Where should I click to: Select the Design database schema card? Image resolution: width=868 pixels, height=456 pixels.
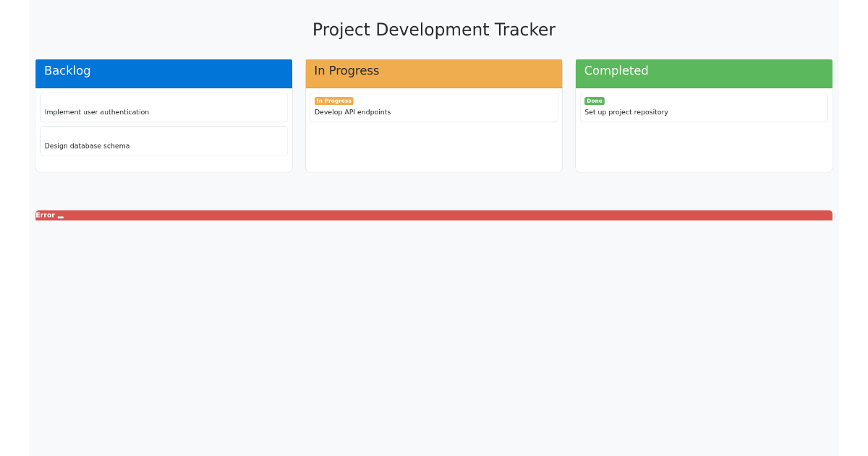[x=163, y=140]
